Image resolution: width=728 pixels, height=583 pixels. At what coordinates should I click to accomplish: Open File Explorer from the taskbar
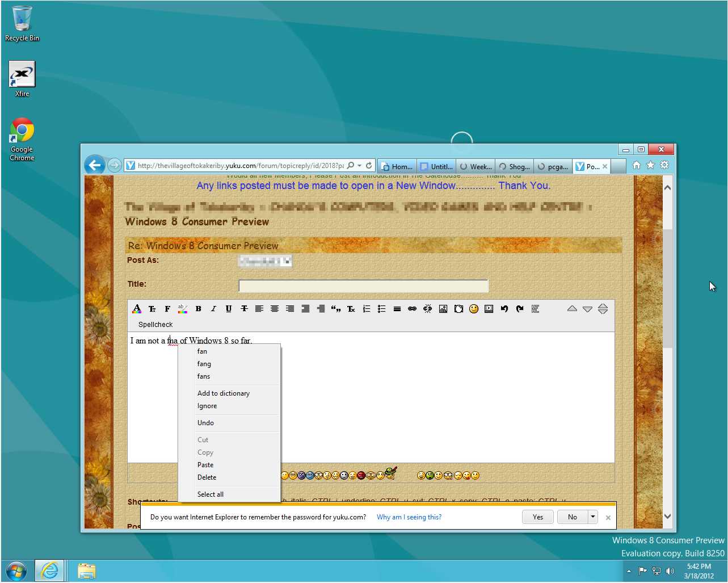(x=86, y=571)
